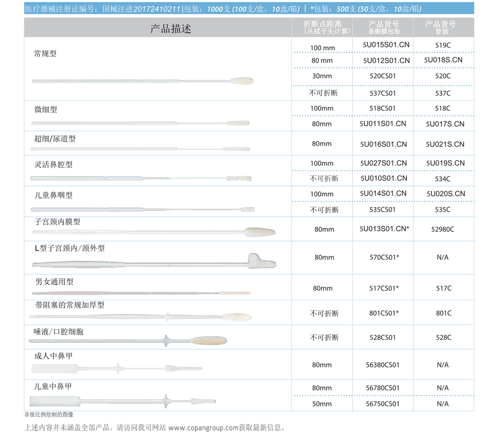Click product code 517CS01*
504x435 pixels.
pos(384,288)
